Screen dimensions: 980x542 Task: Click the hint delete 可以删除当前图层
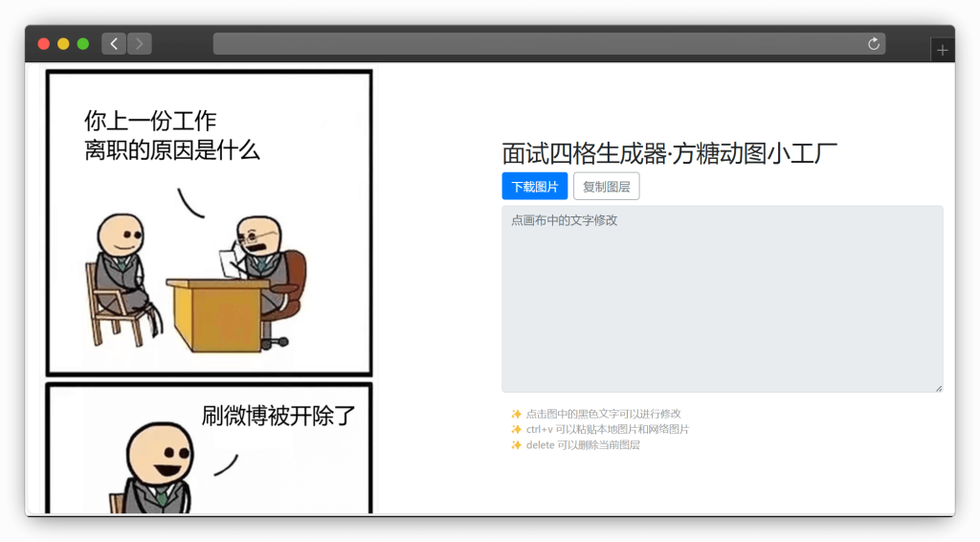pyautogui.click(x=583, y=445)
